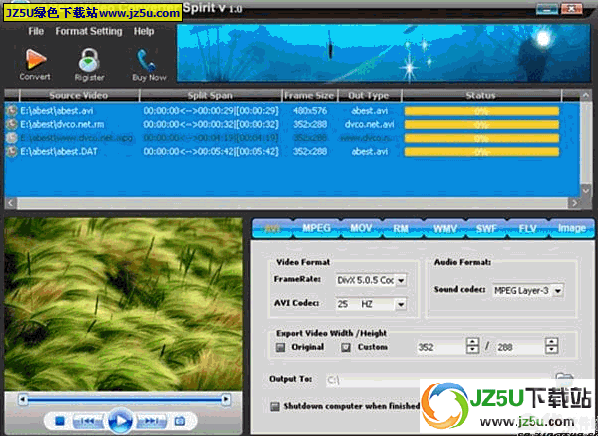Expand the 25 HZ dropdown
Viewport: 598px width, 436px height.
pyautogui.click(x=401, y=304)
